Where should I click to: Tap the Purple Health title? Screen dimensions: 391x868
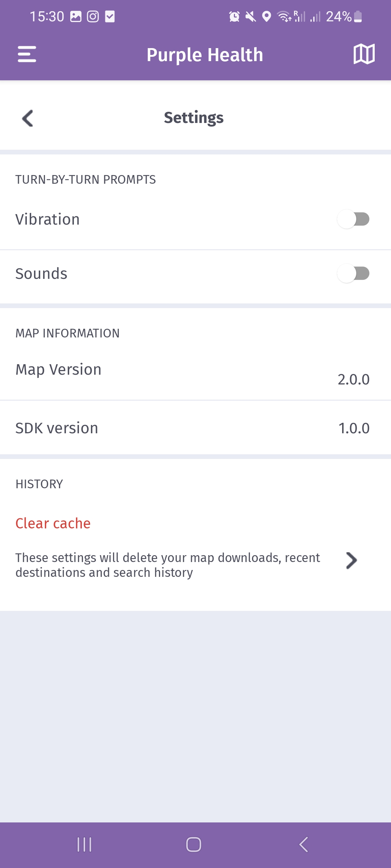coord(205,55)
